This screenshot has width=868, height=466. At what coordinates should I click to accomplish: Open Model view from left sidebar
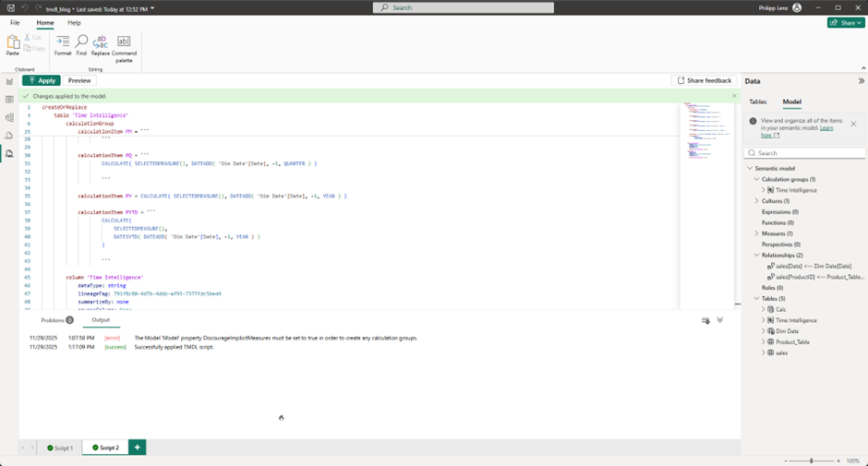point(9,117)
